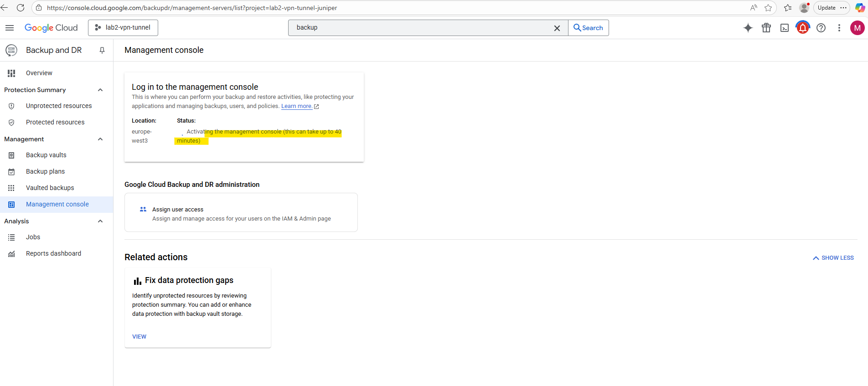Open the Reports dashboard page
Screen dimensions: 868x386
[x=53, y=253]
